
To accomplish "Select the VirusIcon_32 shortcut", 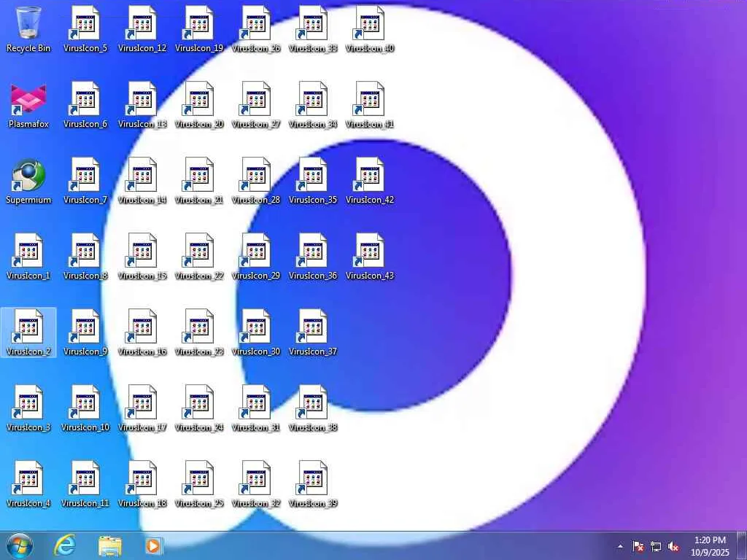I will pos(256,484).
